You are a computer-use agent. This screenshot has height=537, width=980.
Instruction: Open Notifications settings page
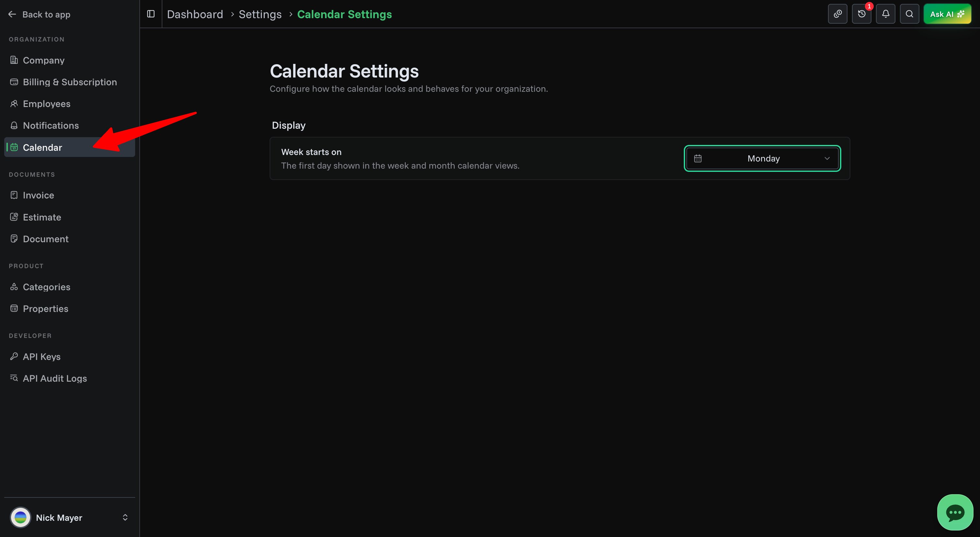point(70,125)
